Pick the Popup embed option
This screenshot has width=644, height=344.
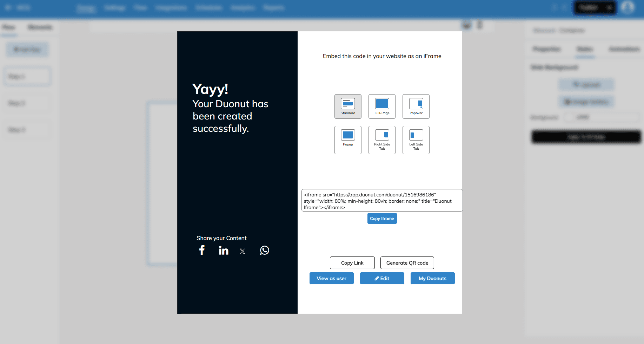pos(347,139)
